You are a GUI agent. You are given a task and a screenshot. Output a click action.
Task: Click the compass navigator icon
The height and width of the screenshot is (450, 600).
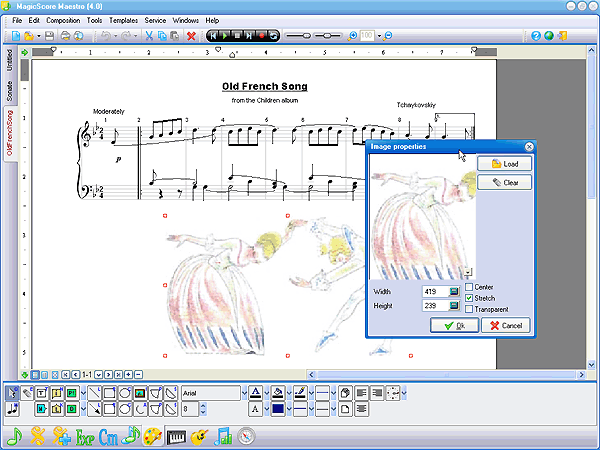tap(246, 436)
